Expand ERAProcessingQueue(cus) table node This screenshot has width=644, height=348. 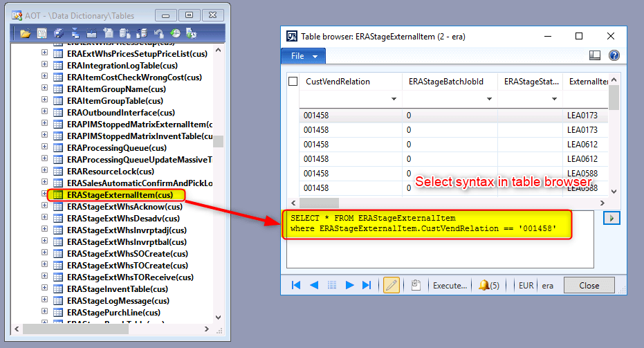click(45, 148)
